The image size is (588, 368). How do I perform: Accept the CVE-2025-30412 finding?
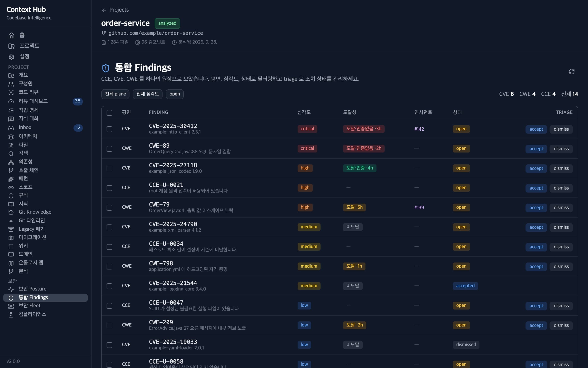pos(536,129)
